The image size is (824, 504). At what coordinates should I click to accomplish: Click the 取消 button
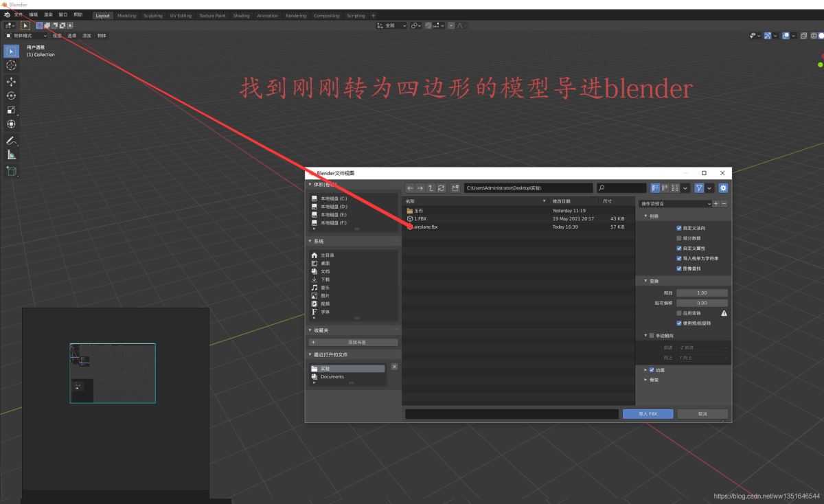[x=702, y=414]
